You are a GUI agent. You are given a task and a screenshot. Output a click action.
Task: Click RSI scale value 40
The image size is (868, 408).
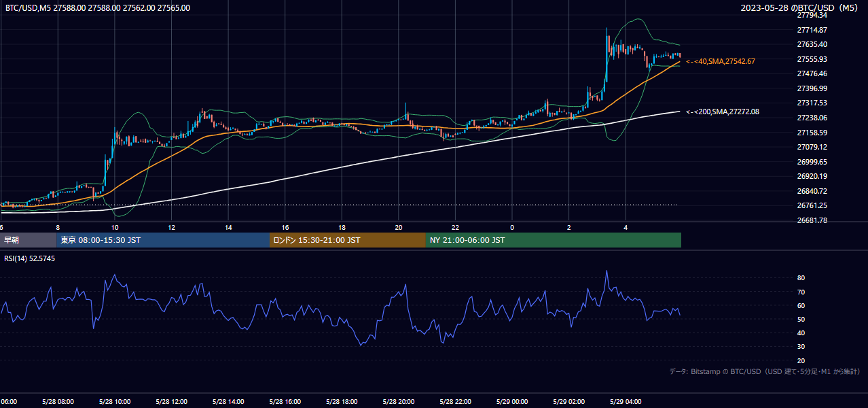click(801, 333)
